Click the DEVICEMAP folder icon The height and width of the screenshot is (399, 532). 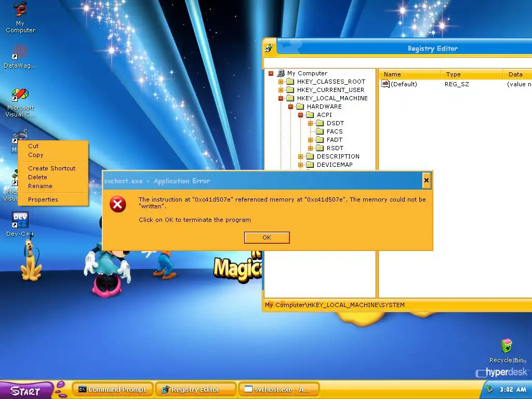(310, 165)
